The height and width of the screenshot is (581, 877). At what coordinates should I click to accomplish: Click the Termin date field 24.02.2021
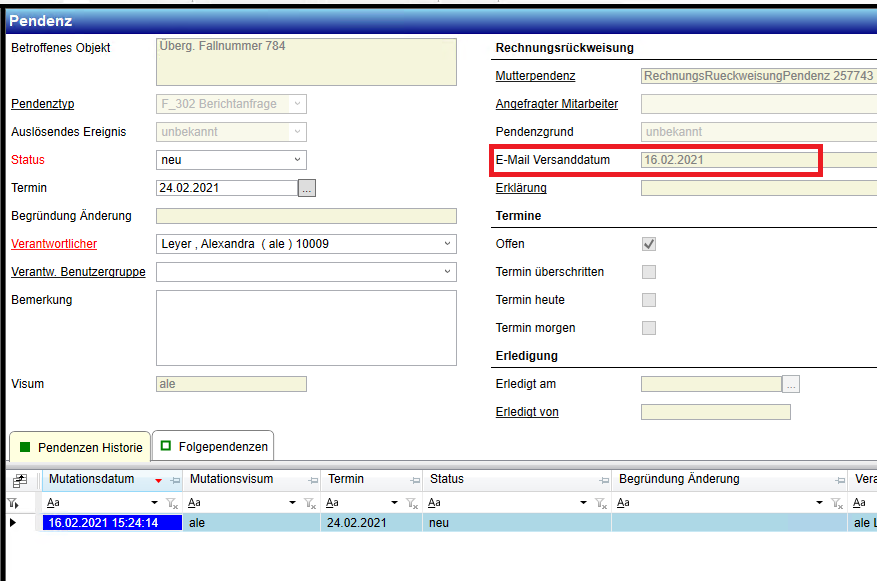(x=227, y=188)
